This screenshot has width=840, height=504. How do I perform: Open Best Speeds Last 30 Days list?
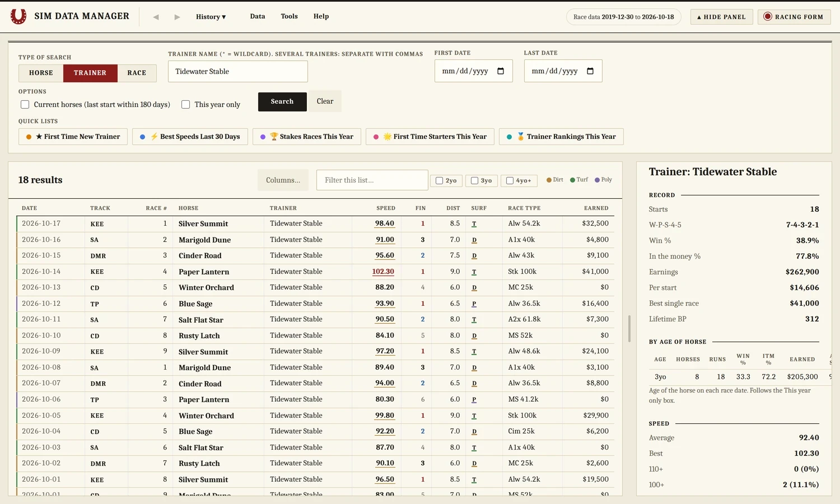(x=190, y=137)
